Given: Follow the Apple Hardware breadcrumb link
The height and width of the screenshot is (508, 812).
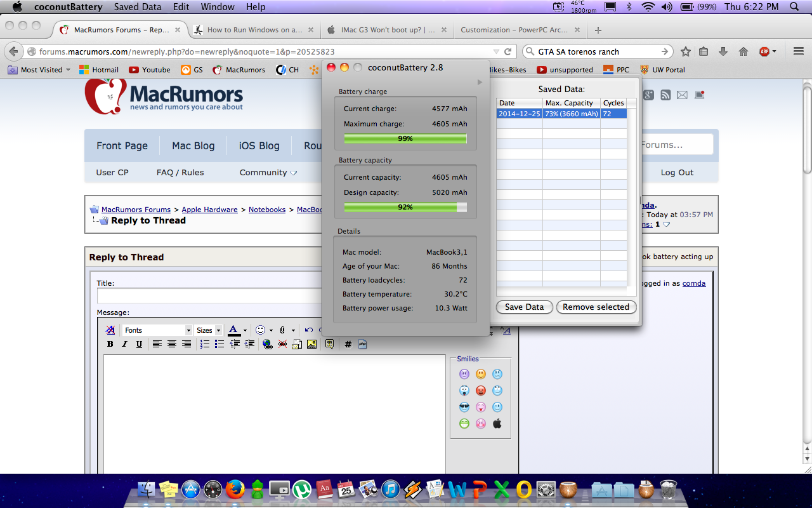Looking at the screenshot, I should coord(209,210).
